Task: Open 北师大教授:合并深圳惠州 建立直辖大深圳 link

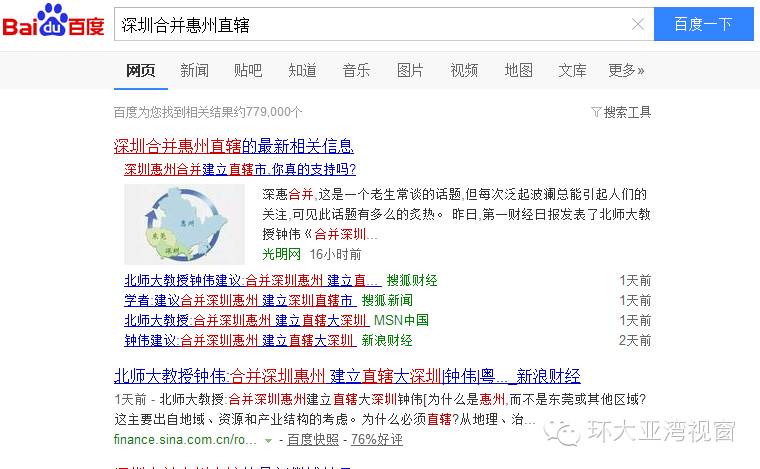Action: [x=247, y=320]
